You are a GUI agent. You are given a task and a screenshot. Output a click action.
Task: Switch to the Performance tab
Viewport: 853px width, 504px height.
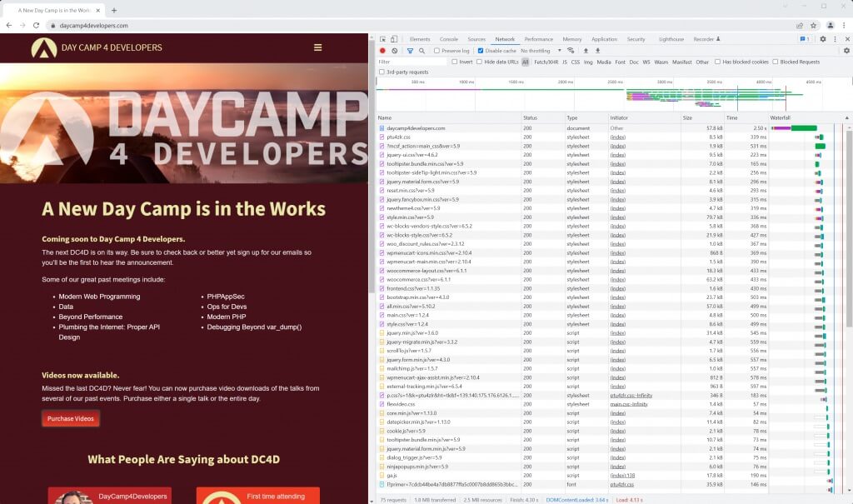coord(539,39)
